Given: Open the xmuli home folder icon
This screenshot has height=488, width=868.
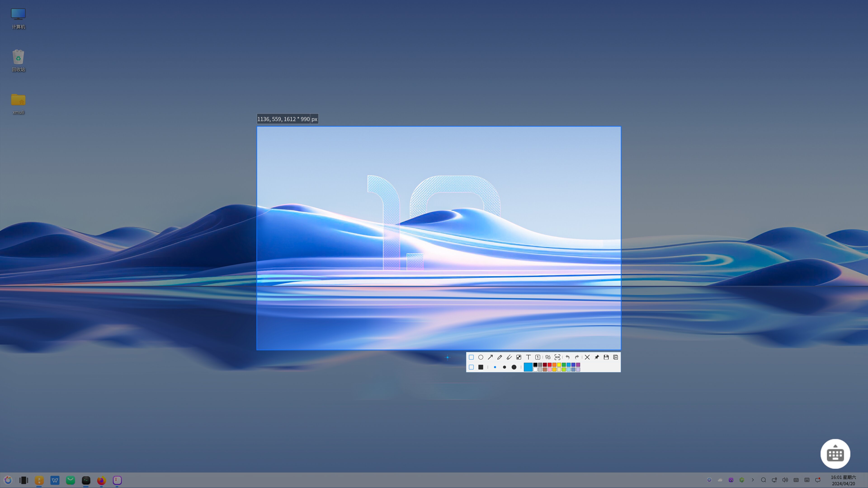Looking at the screenshot, I should (18, 104).
